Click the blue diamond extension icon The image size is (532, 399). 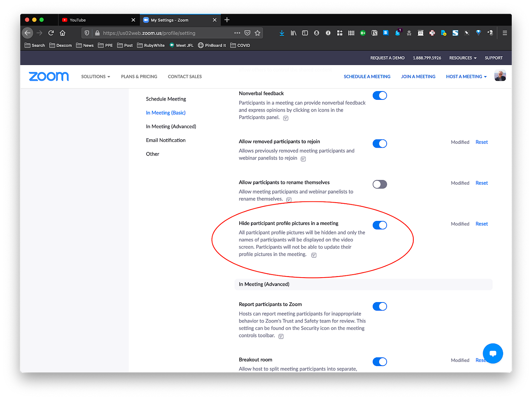point(478,33)
